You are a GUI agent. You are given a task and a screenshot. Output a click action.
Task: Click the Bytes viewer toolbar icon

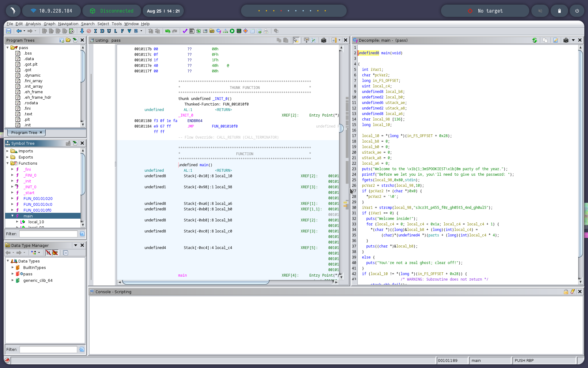pos(192,31)
